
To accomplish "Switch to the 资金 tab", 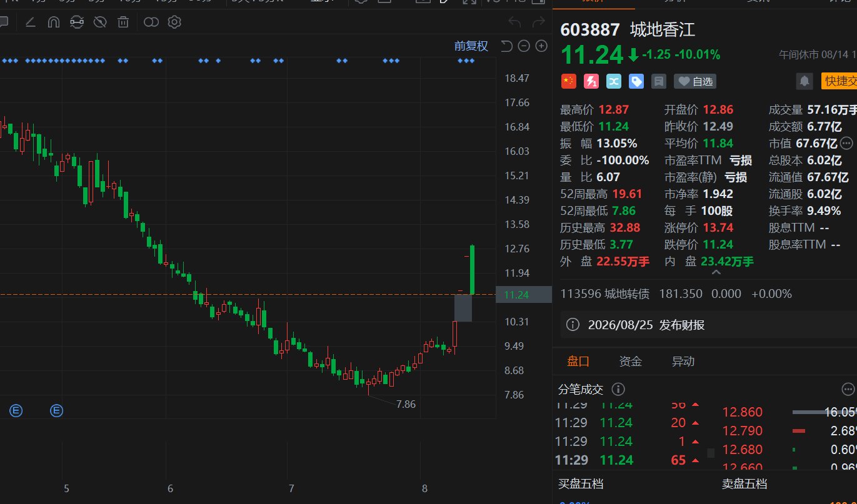I will point(630,361).
